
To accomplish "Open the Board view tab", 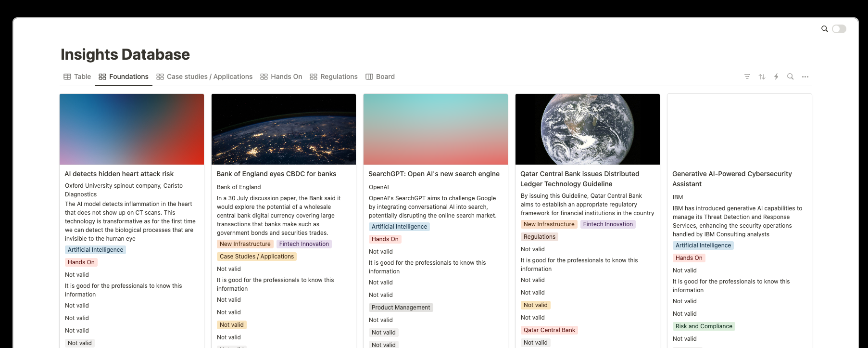I will 380,77.
